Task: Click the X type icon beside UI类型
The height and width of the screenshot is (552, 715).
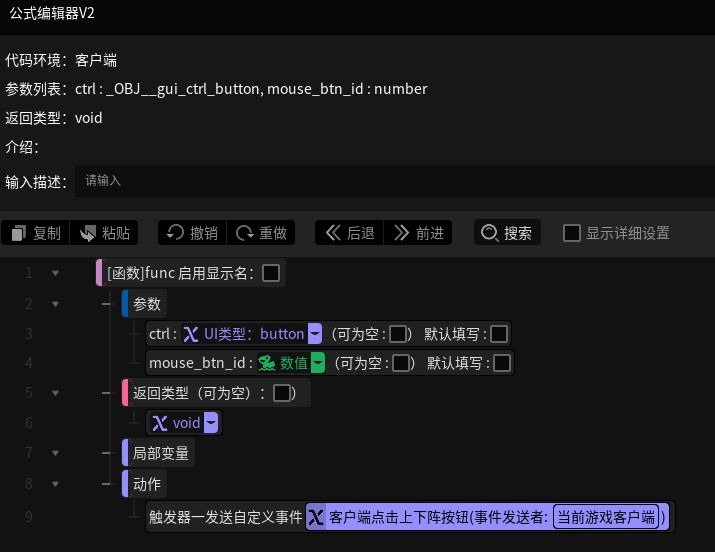Action: pos(191,334)
